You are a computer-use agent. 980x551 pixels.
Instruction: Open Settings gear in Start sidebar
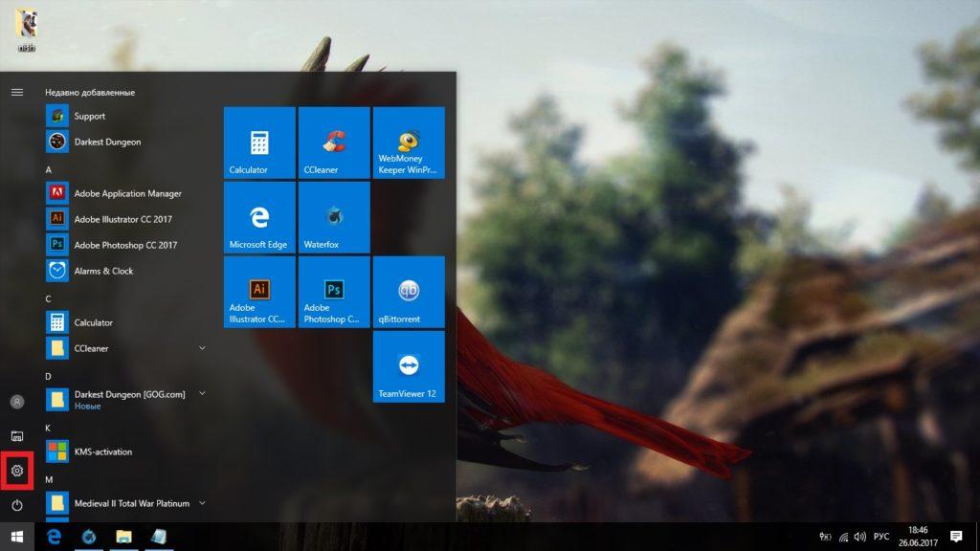tap(17, 471)
